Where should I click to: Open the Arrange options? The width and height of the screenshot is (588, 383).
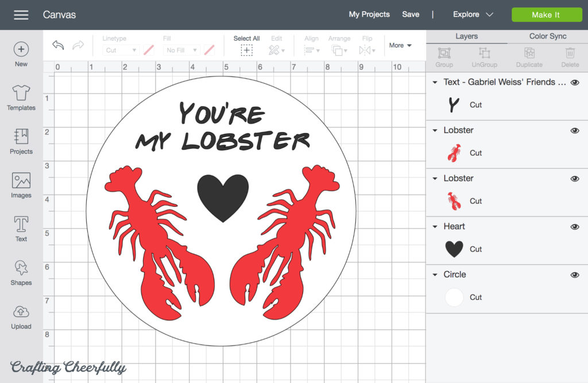pyautogui.click(x=339, y=50)
